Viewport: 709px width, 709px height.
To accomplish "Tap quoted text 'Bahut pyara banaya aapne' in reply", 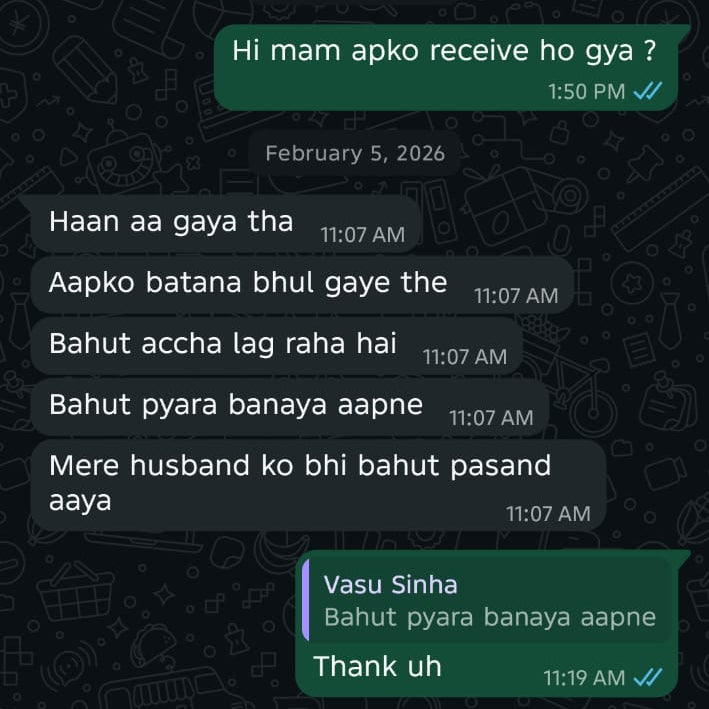I will pos(490,618).
